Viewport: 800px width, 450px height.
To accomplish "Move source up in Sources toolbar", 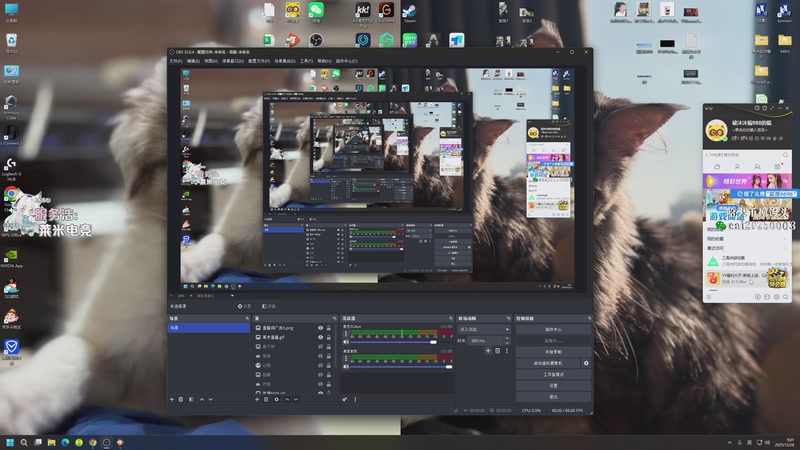I will coord(287,399).
